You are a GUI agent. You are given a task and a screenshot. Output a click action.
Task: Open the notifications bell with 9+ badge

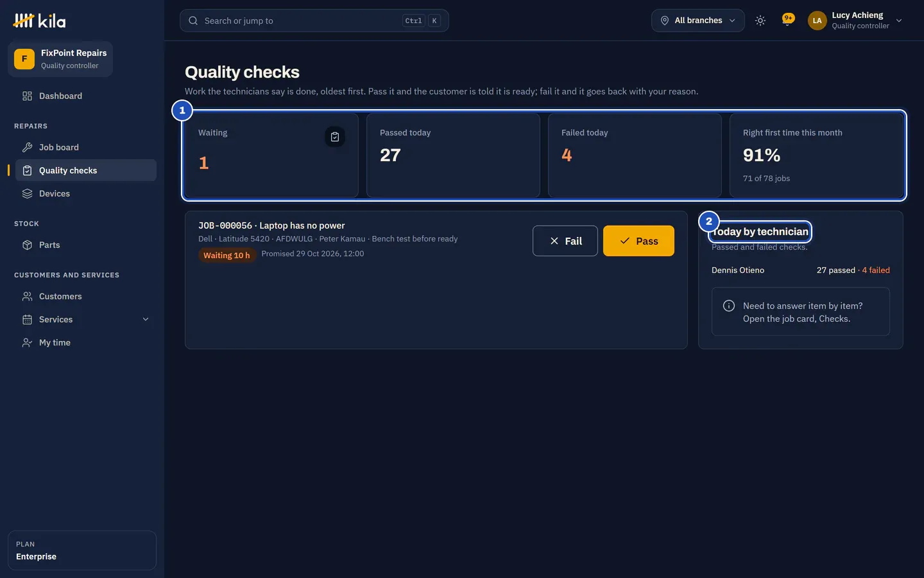pos(788,20)
